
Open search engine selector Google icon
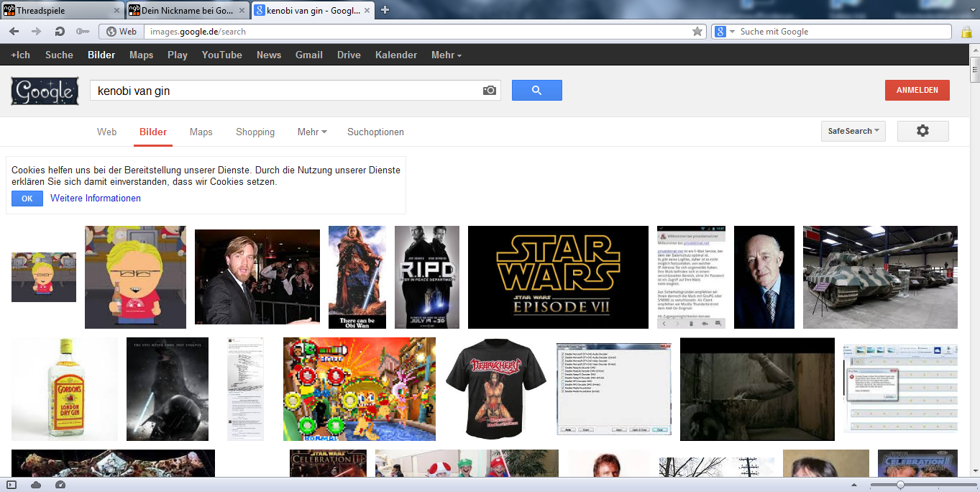(x=724, y=32)
